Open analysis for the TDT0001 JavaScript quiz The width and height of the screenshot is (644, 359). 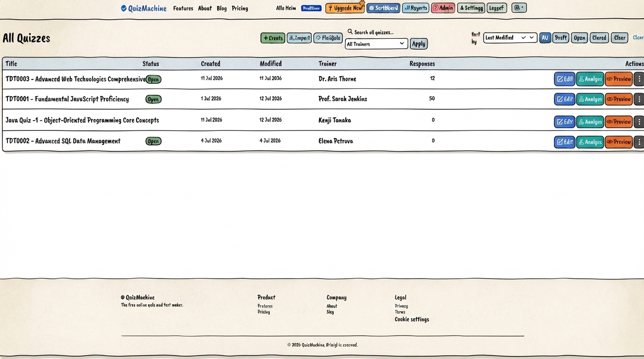click(x=590, y=99)
